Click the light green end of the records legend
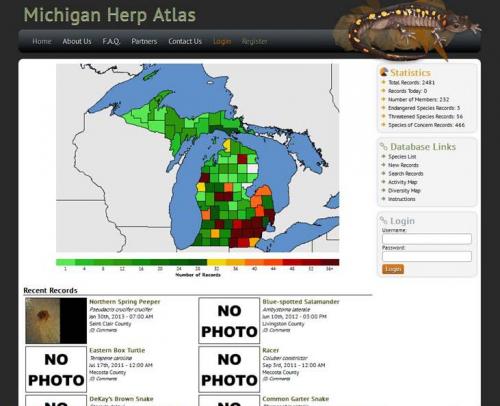Viewport: 500px width, 406px height. (x=65, y=262)
